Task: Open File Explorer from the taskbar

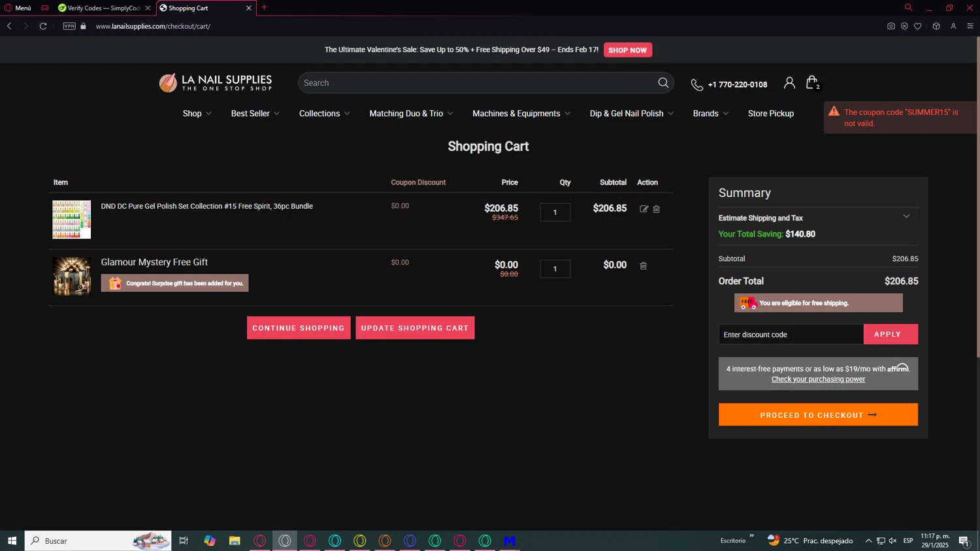Action: pos(235,541)
